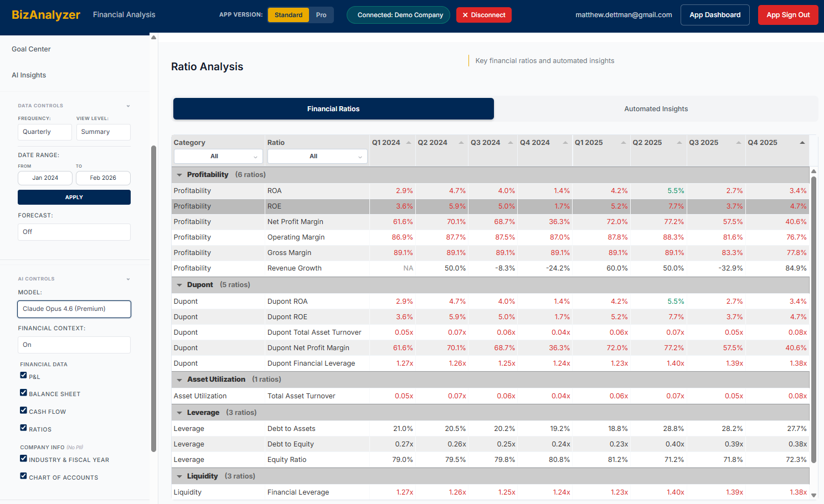This screenshot has height=504, width=824.
Task: Open the Category filter dropdown
Action: point(218,156)
